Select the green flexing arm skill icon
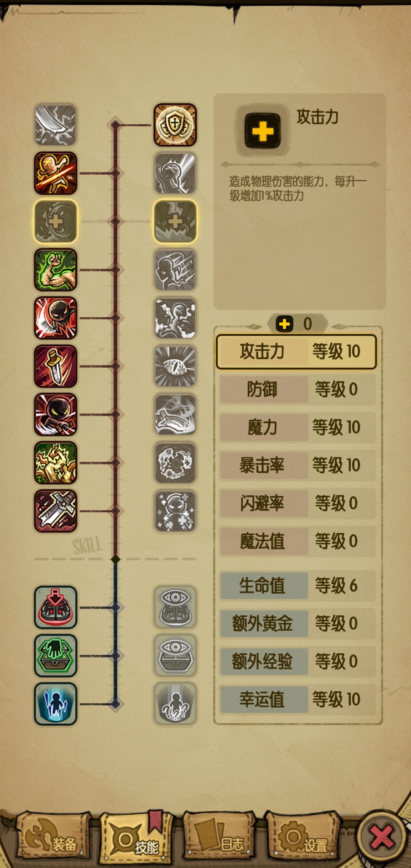The image size is (411, 868). coord(56,270)
